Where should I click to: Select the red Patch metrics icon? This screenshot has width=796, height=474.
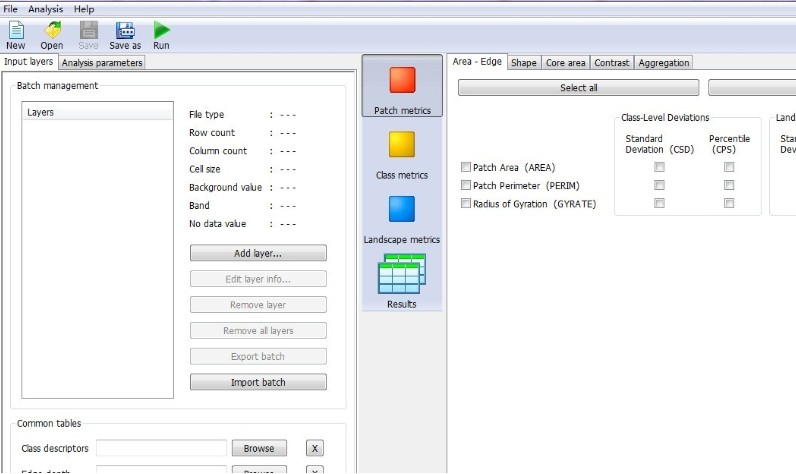pos(402,80)
